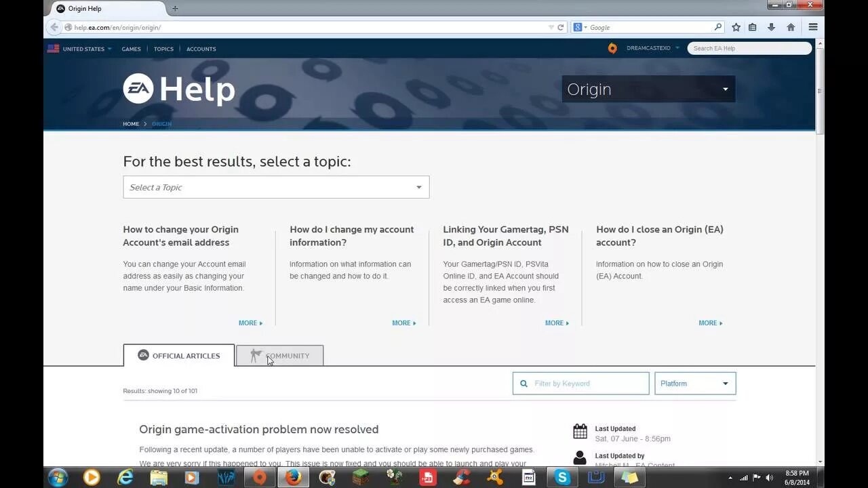Open the Topics menu
This screenshot has height=488, width=868.
coord(163,49)
